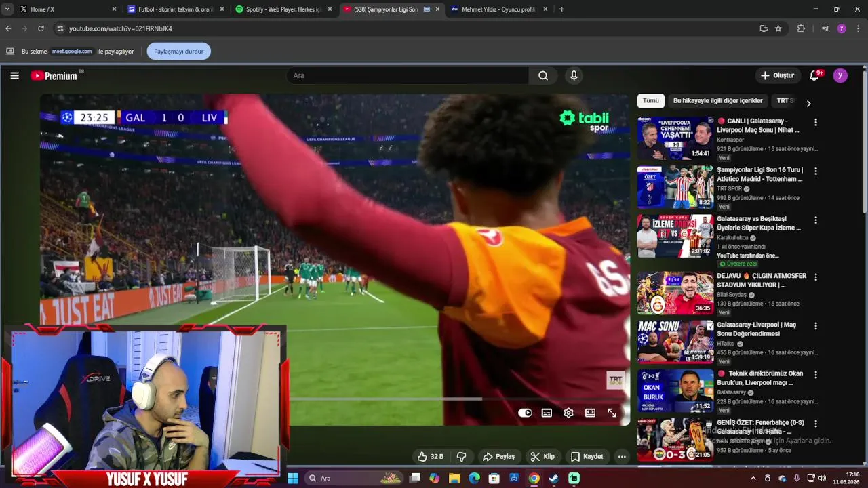Click the Kaydet save button
The height and width of the screenshot is (488, 868).
click(587, 457)
